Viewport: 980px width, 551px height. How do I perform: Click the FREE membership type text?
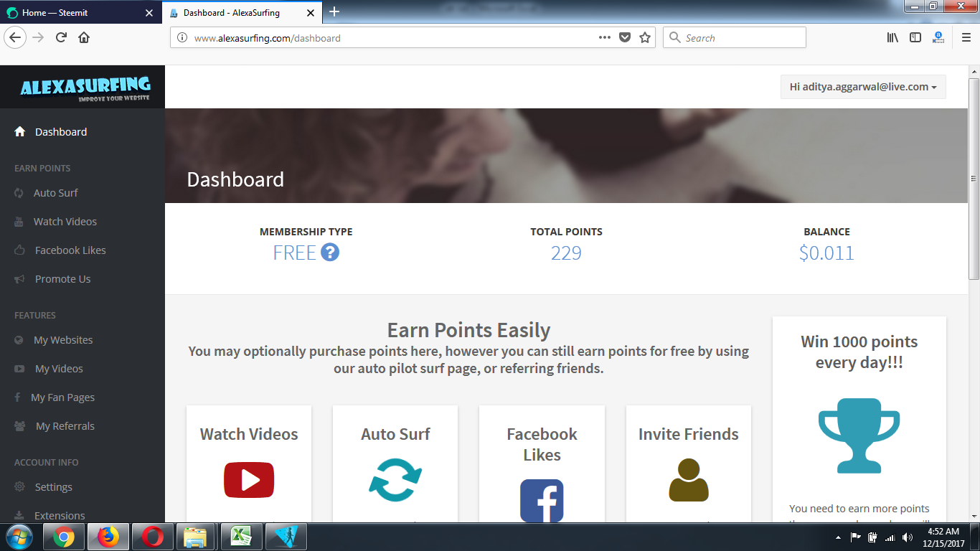pyautogui.click(x=294, y=253)
